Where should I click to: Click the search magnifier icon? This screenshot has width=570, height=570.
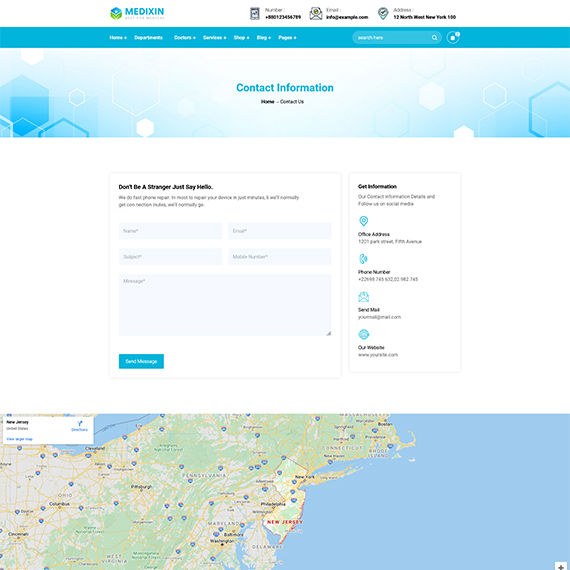point(434,37)
